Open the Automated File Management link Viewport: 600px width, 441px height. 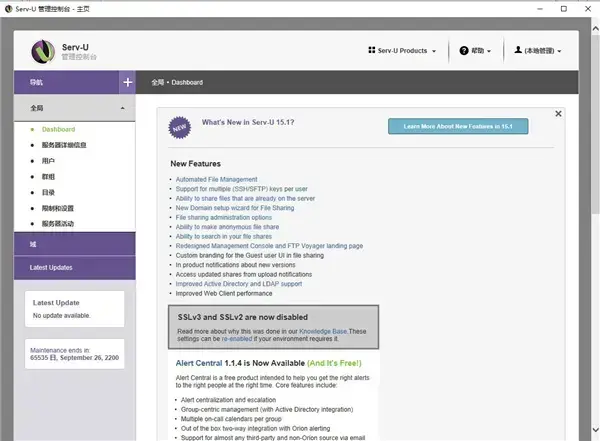(216, 179)
